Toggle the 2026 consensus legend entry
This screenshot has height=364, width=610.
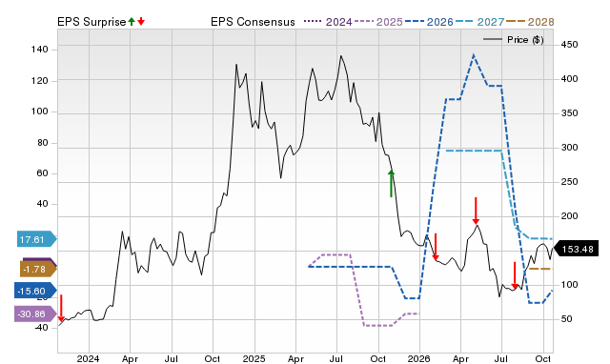click(x=429, y=22)
